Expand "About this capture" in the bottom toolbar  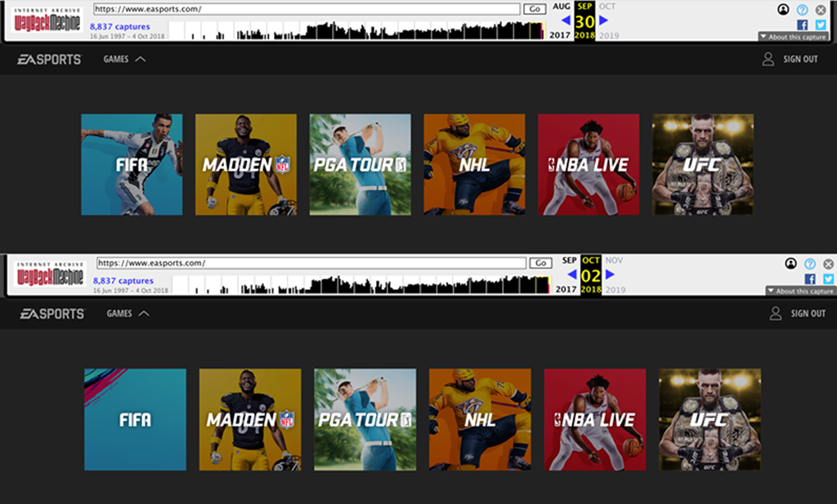(x=800, y=291)
